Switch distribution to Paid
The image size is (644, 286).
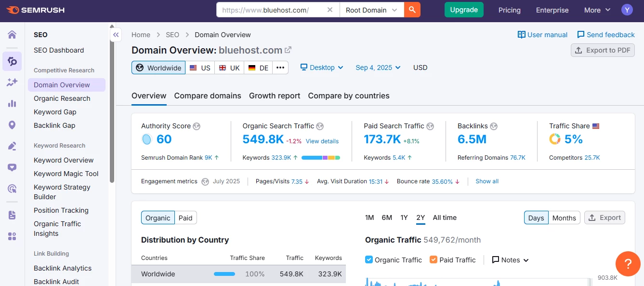[x=185, y=218]
